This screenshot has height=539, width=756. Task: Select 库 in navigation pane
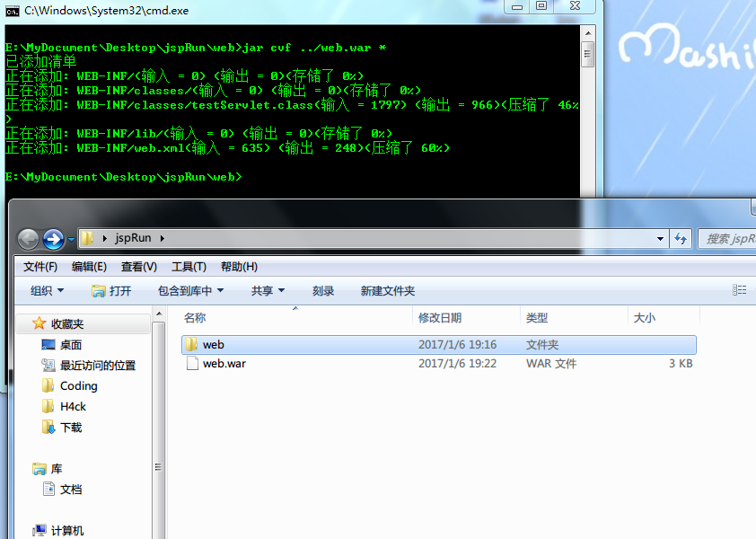point(57,469)
